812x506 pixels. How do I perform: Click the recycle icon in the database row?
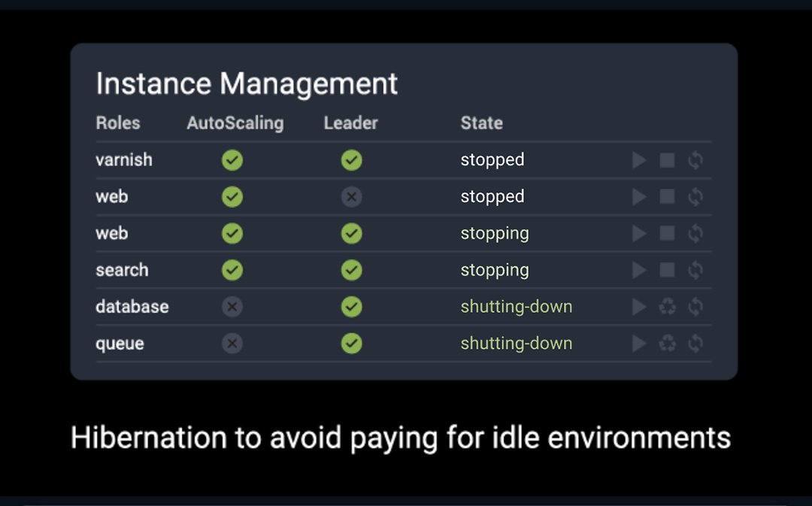pos(668,307)
